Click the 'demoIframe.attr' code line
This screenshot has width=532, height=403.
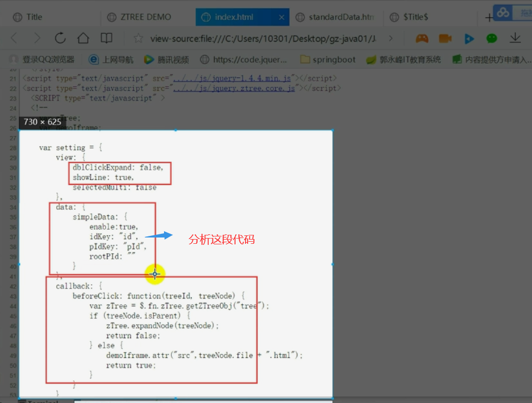click(204, 356)
